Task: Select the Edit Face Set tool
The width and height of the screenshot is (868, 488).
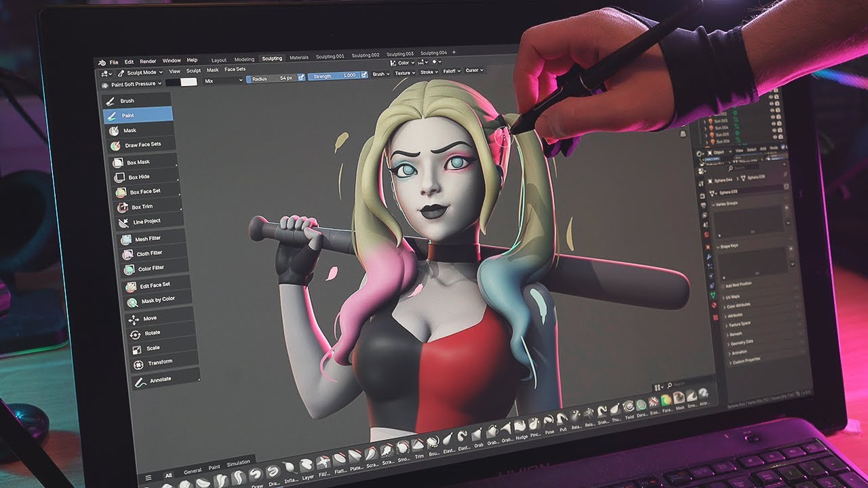Action: (x=157, y=285)
